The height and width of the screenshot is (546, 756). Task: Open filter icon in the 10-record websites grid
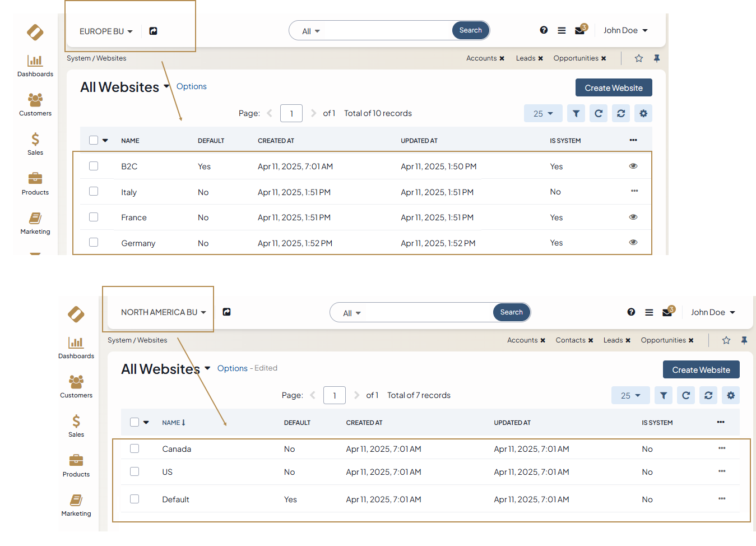tap(576, 114)
